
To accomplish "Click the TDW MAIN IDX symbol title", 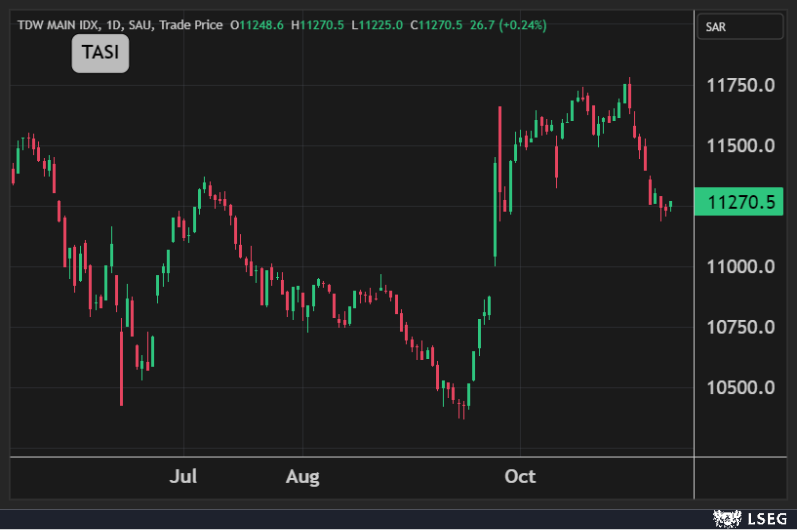I will [x=59, y=25].
